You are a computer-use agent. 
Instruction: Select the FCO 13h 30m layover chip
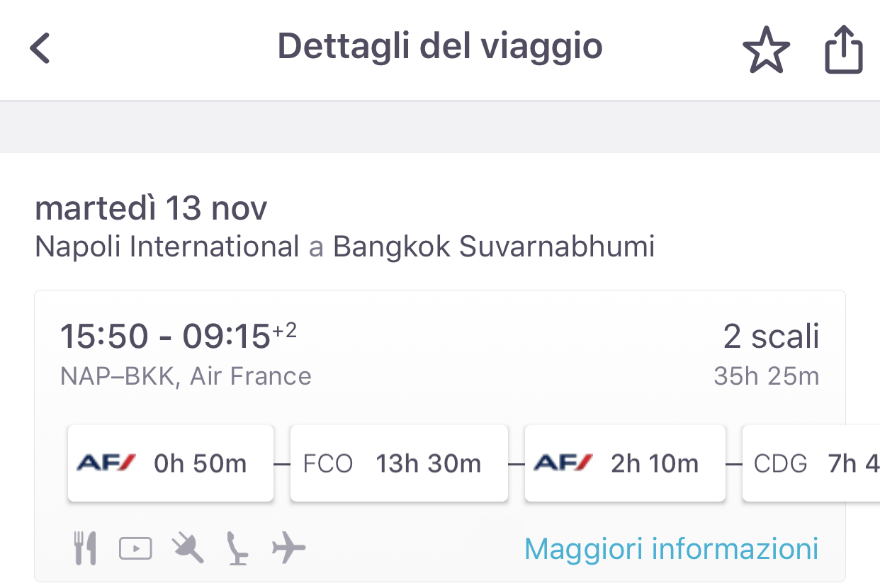[x=399, y=463]
